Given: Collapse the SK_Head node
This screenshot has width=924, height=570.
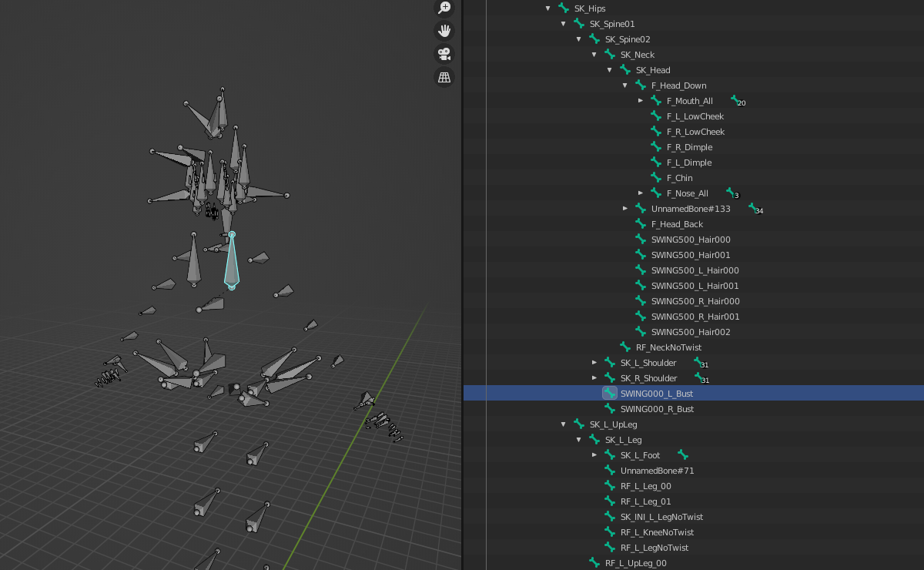Looking at the screenshot, I should pos(610,70).
